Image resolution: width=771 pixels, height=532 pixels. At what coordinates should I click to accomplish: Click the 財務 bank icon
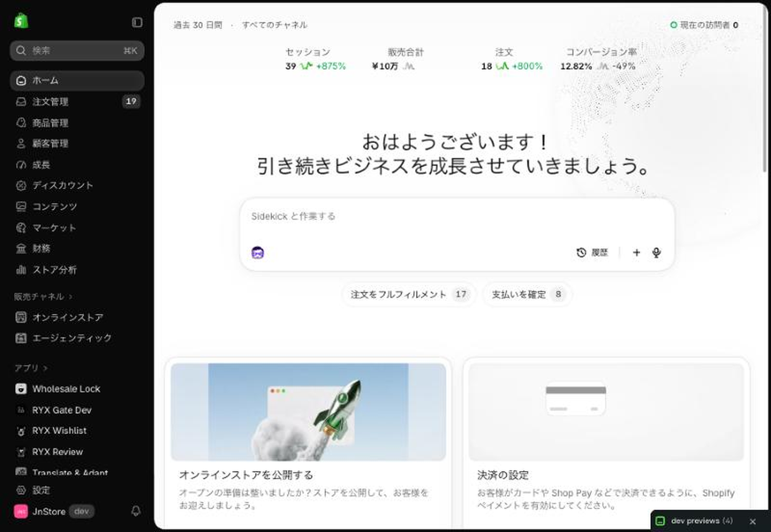coord(21,249)
